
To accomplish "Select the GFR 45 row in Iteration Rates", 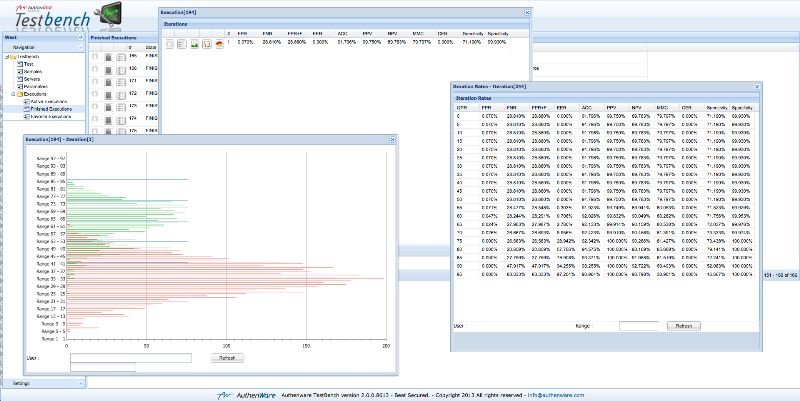I will (x=605, y=191).
